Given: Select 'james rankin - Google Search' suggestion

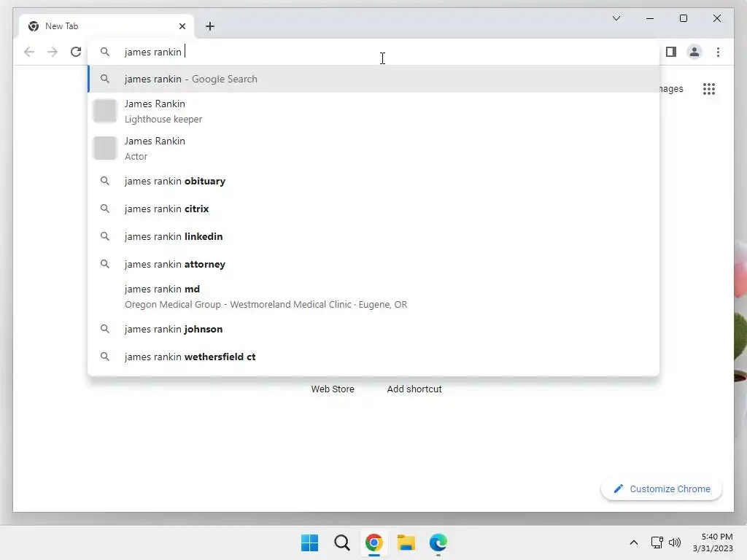Looking at the screenshot, I should coord(374,79).
